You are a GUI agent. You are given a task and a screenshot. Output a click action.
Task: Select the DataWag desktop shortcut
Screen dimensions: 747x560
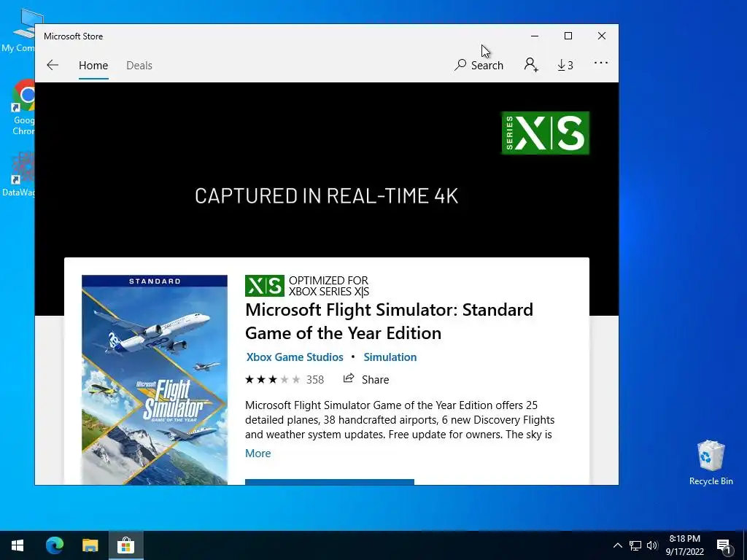[19, 174]
